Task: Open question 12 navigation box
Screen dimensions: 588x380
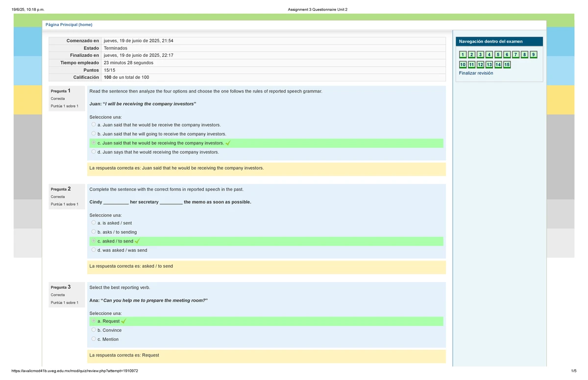Action: click(x=480, y=65)
